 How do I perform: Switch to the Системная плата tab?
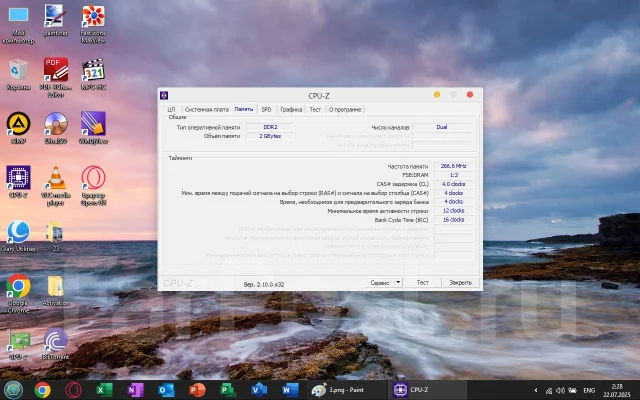207,109
